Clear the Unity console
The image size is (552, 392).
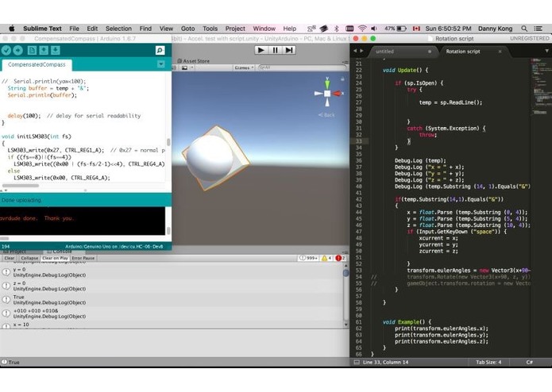[10, 258]
